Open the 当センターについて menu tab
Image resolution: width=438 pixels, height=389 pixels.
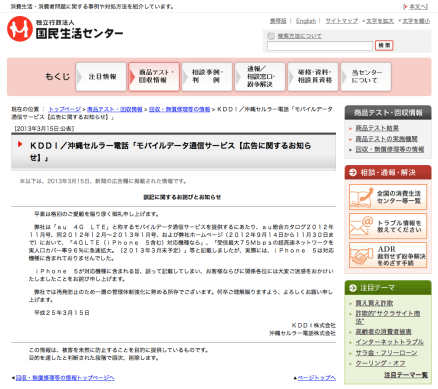tap(366, 77)
